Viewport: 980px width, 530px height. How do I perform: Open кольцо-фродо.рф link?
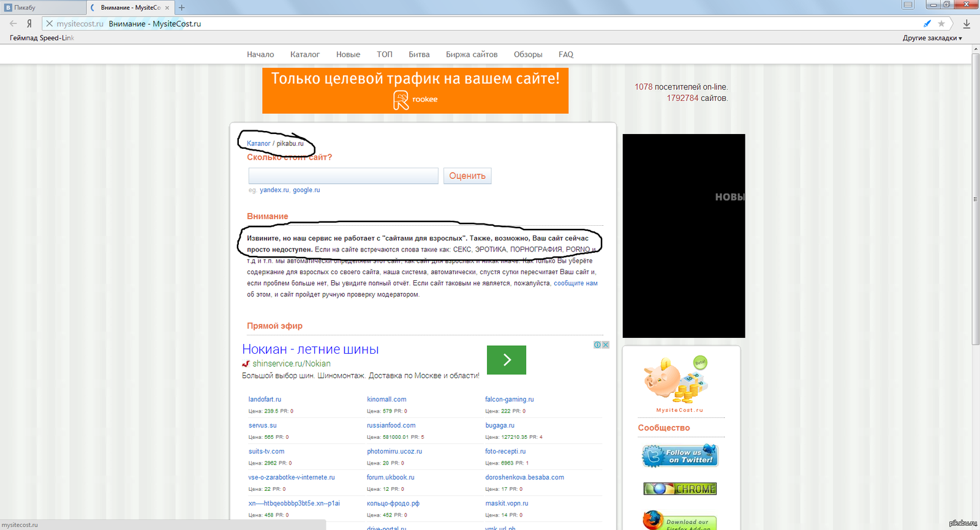click(393, 504)
